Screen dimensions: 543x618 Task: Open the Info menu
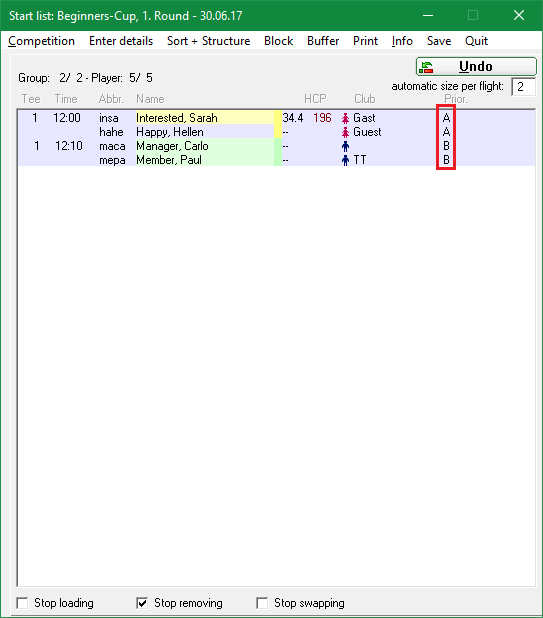point(402,41)
